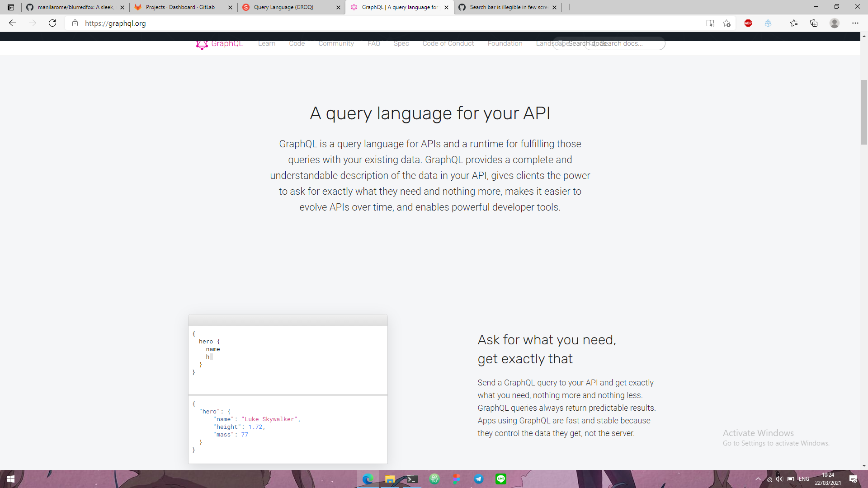Open the Adblock Plus extension

(748, 23)
